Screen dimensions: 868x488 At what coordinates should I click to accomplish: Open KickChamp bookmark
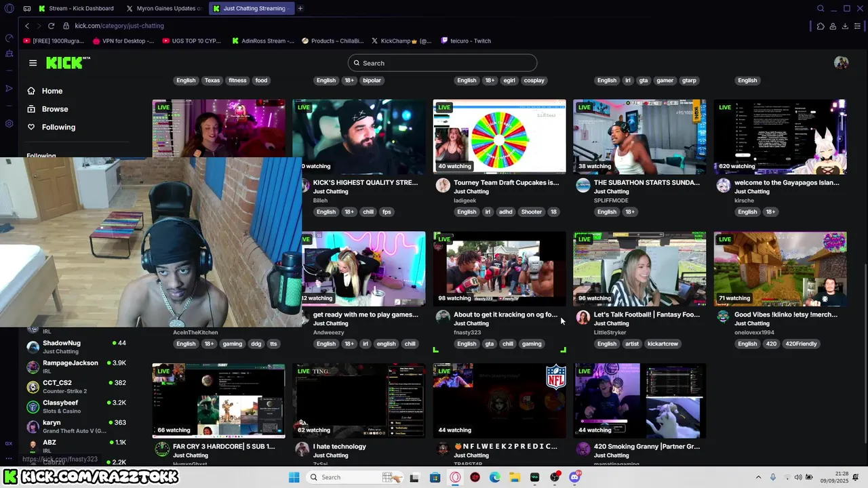(x=401, y=41)
